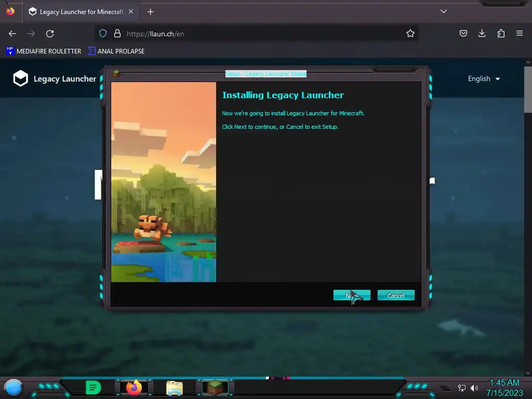Click Setup - Legacy Launcher Stable title
532x399 pixels.
266,74
